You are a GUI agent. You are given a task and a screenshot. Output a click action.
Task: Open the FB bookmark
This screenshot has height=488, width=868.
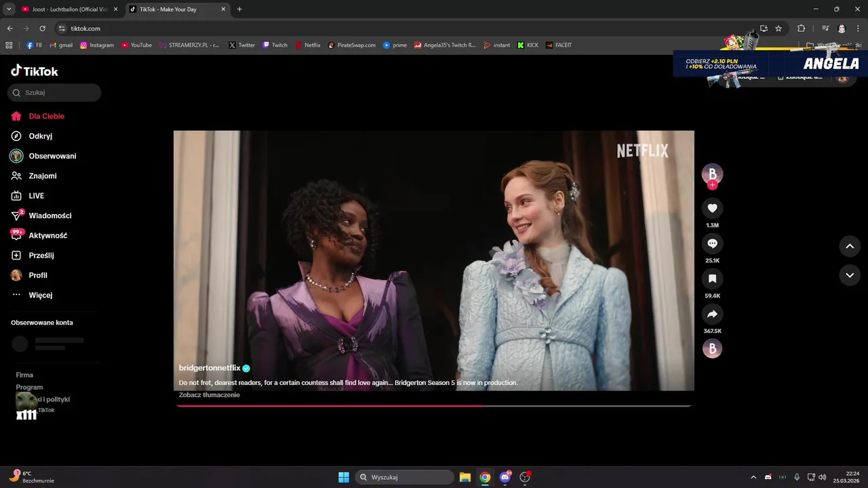click(34, 45)
